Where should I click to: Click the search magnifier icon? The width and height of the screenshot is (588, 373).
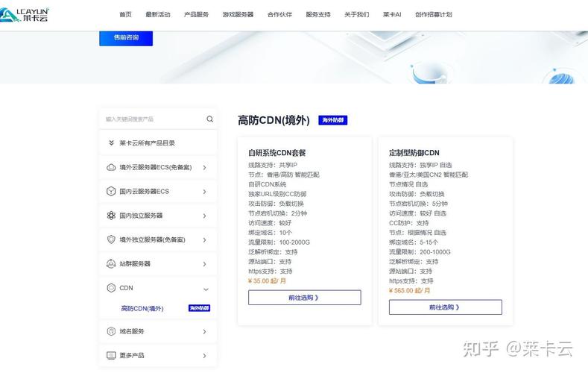tap(209, 119)
